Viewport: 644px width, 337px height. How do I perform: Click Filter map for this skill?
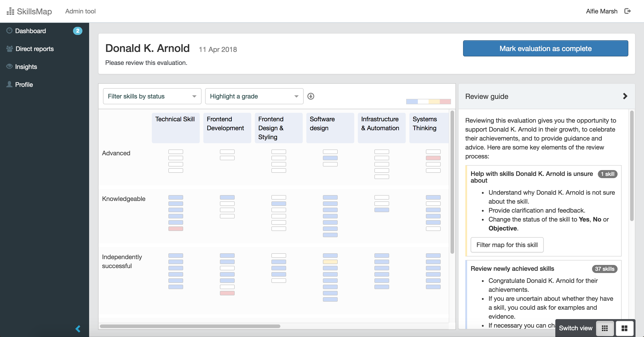click(x=507, y=245)
